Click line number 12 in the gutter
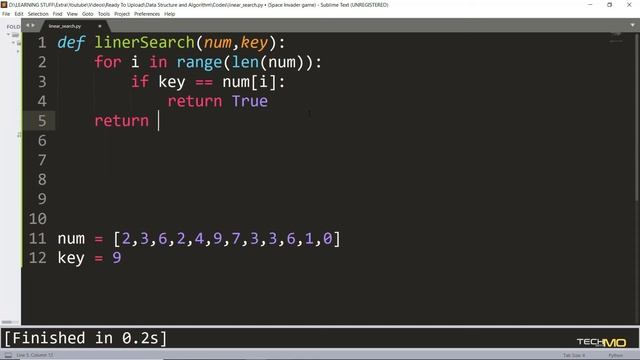The height and width of the screenshot is (360, 640). click(38, 258)
